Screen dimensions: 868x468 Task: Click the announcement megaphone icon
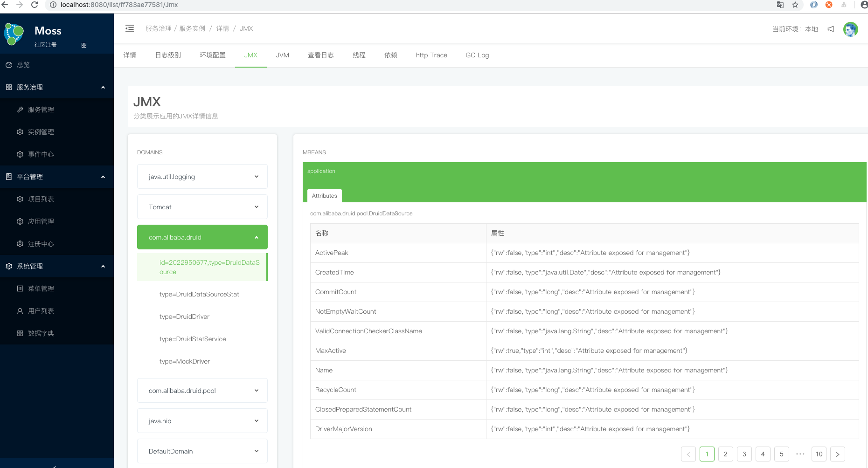(831, 29)
